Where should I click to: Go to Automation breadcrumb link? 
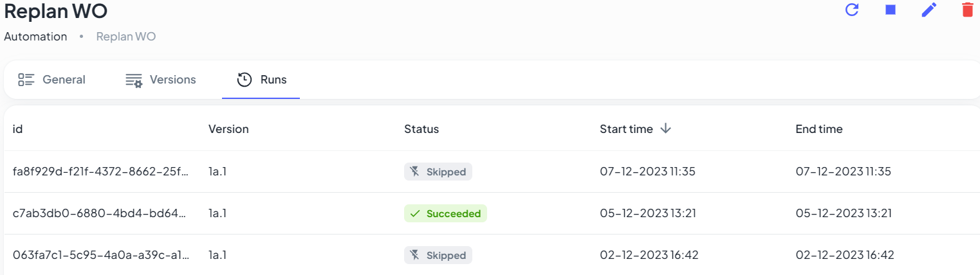(35, 37)
